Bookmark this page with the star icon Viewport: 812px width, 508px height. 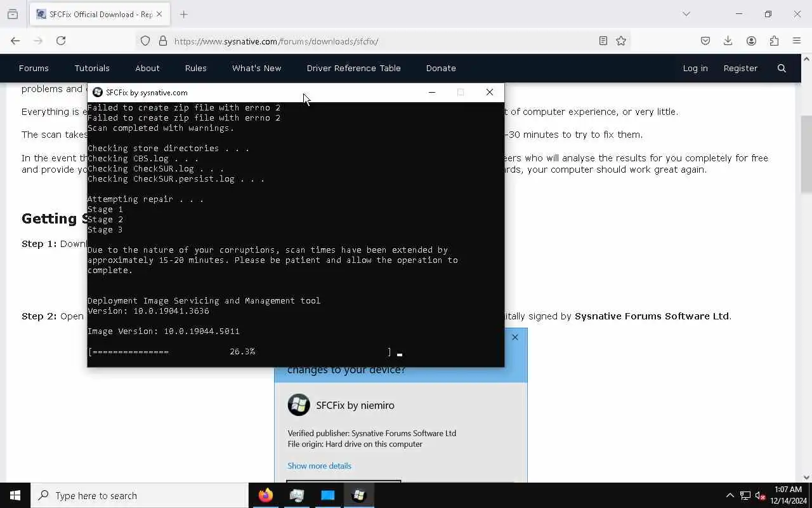[x=621, y=41]
